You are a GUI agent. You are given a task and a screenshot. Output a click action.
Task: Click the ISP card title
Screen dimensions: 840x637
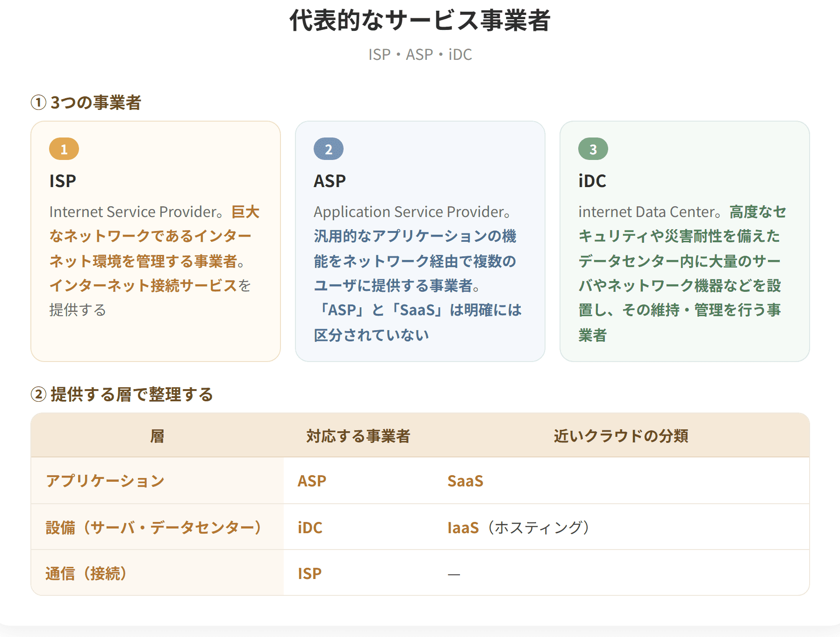click(x=63, y=181)
